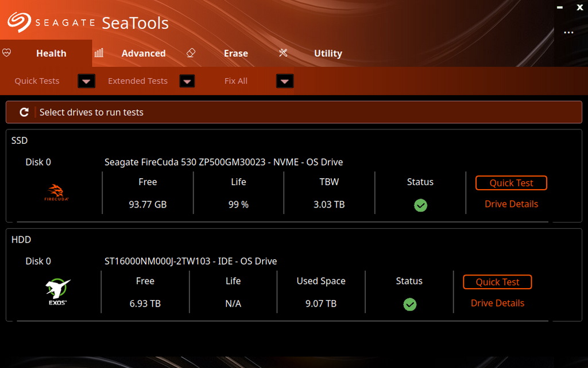
Task: Click the HDD section heading
Action: point(21,240)
